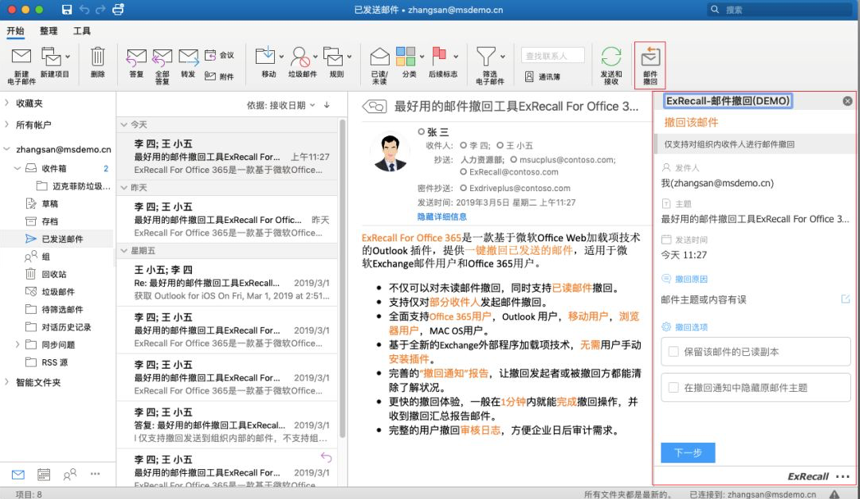This screenshot has height=499, width=860.
Task: Click the Attachment (附件) toolbar icon
Action: pyautogui.click(x=210, y=76)
